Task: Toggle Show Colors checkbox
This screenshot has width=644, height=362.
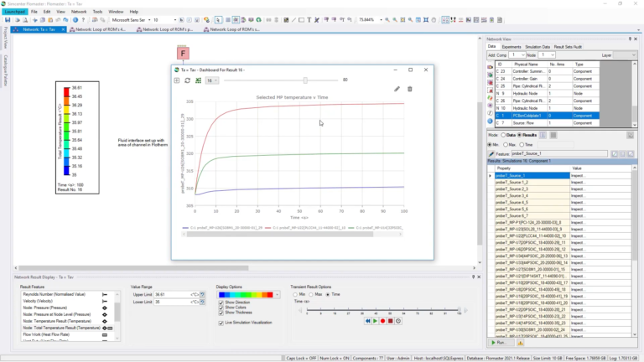Action: 221,308
